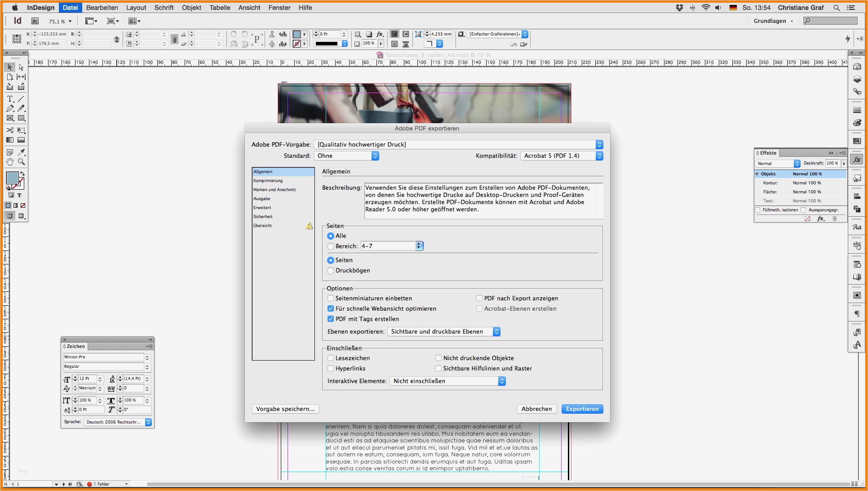
Task: Uncheck PDF mit Tags erstellen
Action: [x=331, y=319]
